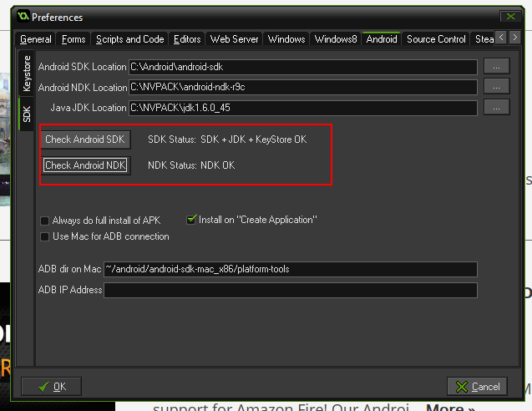Open the Web Server tab
532x411 pixels.
(235, 39)
